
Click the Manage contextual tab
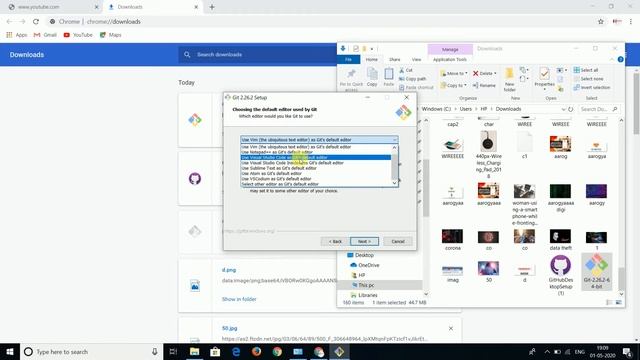(450, 49)
